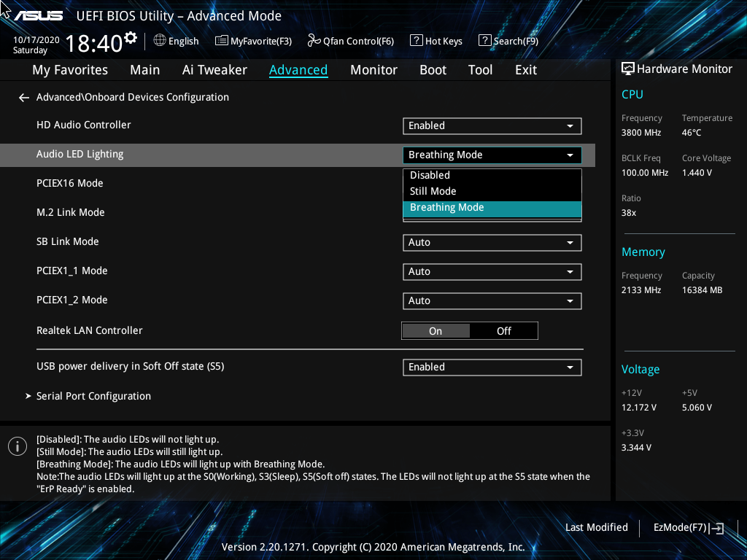Click the Memory section heading
This screenshot has width=747, height=560.
coord(643,252)
